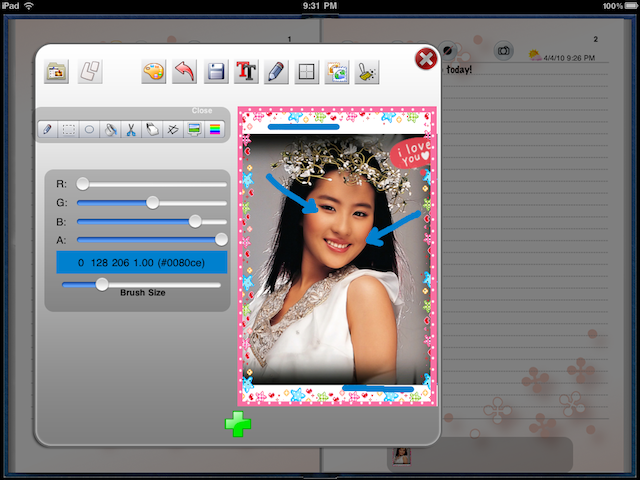Click the color palette icon
This screenshot has height=480, width=640.
(x=154, y=71)
